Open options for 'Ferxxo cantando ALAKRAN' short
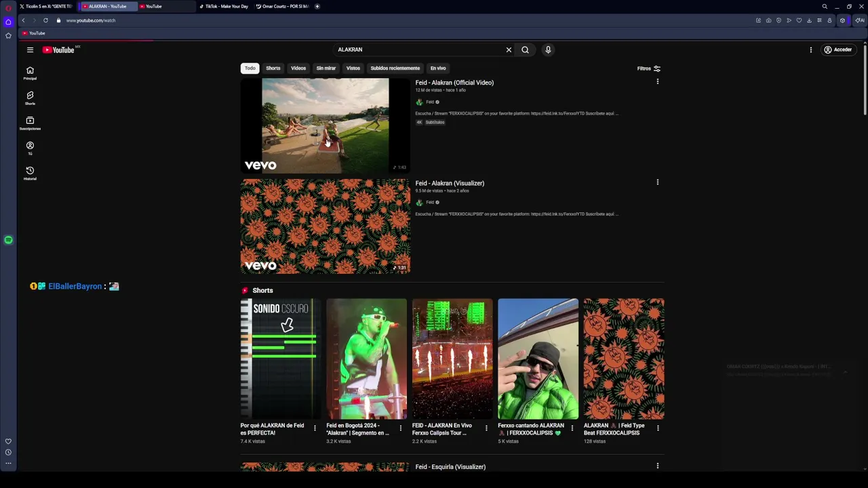 (x=572, y=428)
